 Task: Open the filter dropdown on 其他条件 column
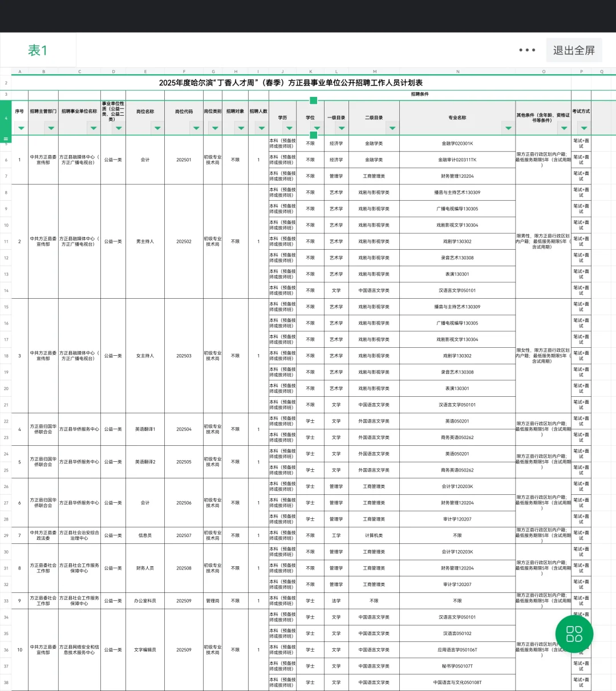565,127
